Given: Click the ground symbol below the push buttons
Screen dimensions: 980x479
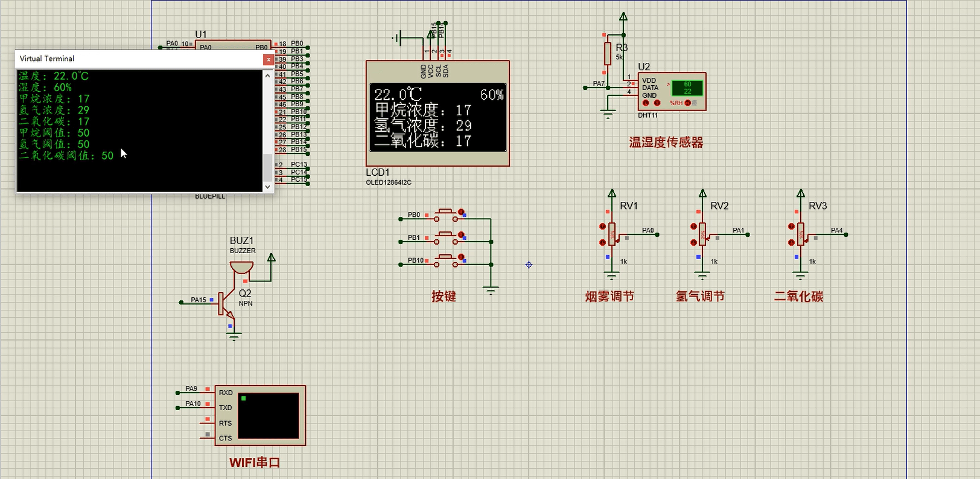Looking at the screenshot, I should click(491, 291).
